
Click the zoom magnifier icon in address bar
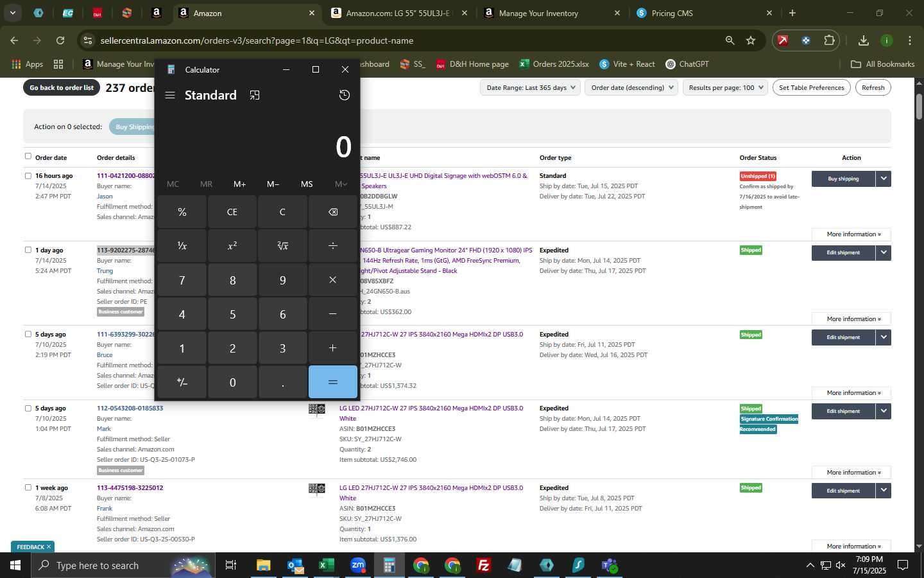pos(730,40)
